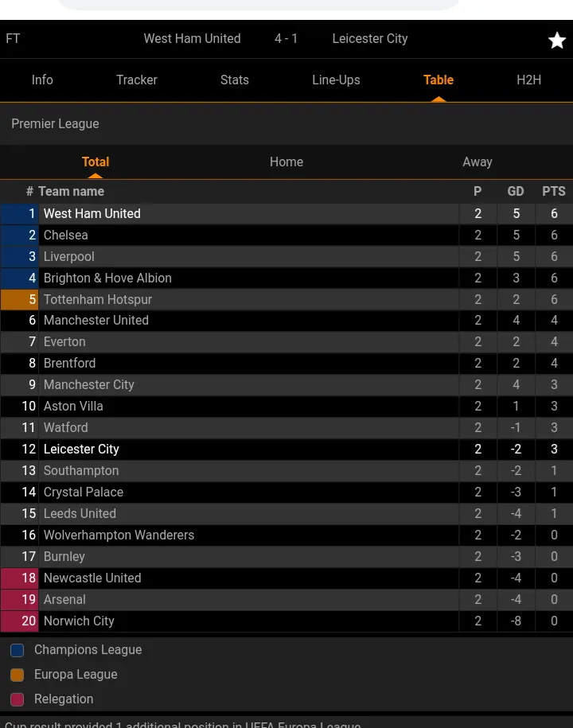Screen dimensions: 573x728
Task: Click the PTS column header
Action: [x=554, y=191]
